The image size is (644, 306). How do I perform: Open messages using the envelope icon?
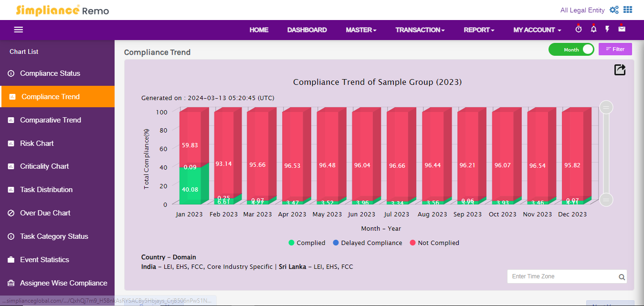pos(622,29)
